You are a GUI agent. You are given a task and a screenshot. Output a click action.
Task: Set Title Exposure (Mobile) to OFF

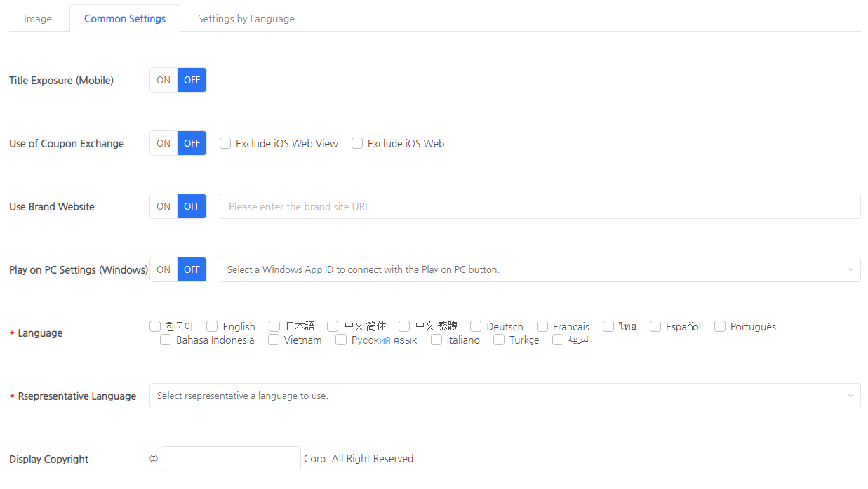(x=192, y=80)
